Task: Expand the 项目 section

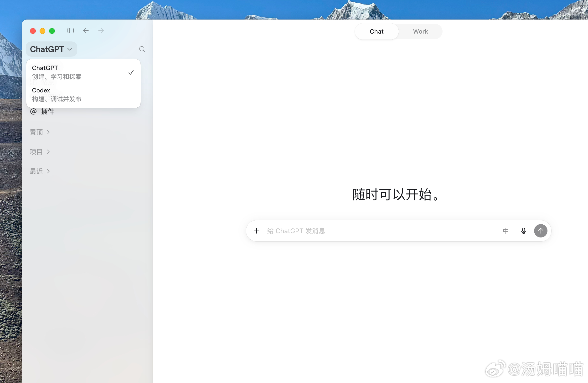Action: click(40, 152)
